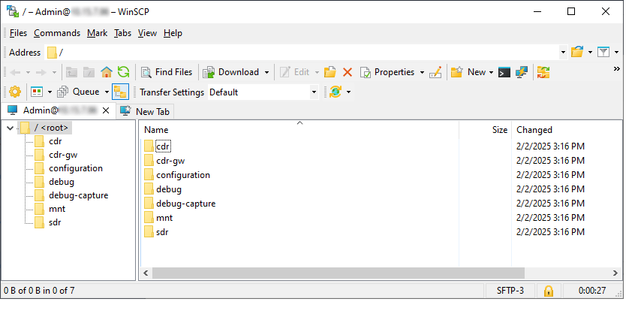Screen dimensions: 644x329
Task: Click the Rename pencil icon
Action: [435, 72]
